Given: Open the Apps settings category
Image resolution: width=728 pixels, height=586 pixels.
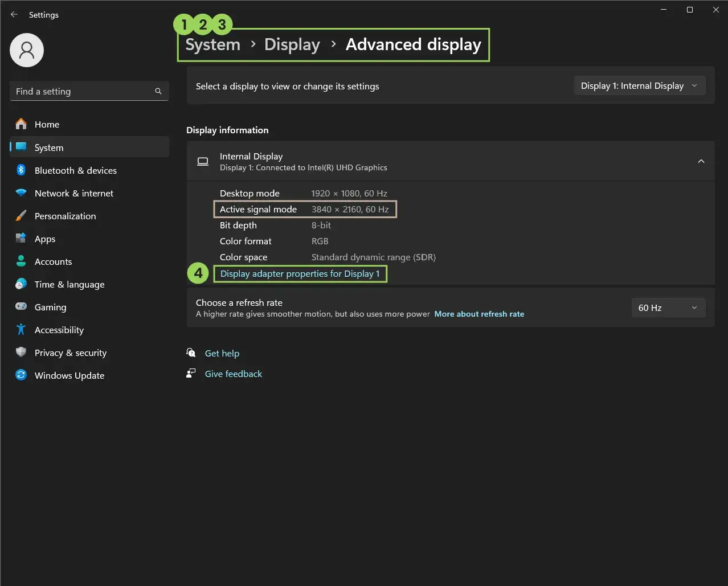Looking at the screenshot, I should 89,239.
